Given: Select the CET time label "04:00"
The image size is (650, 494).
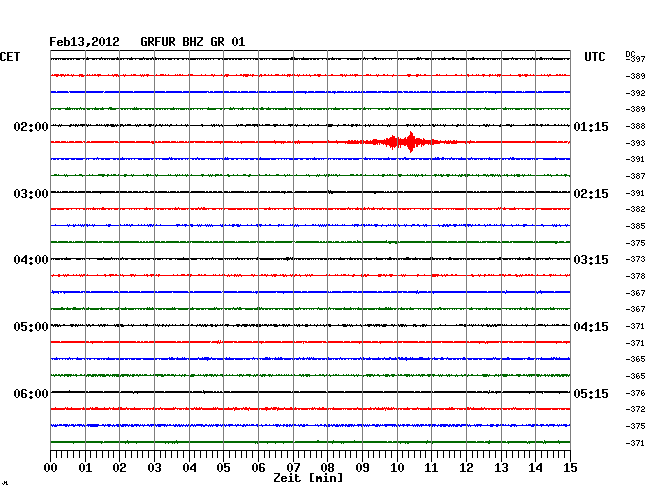Looking at the screenshot, I should click(31, 260).
